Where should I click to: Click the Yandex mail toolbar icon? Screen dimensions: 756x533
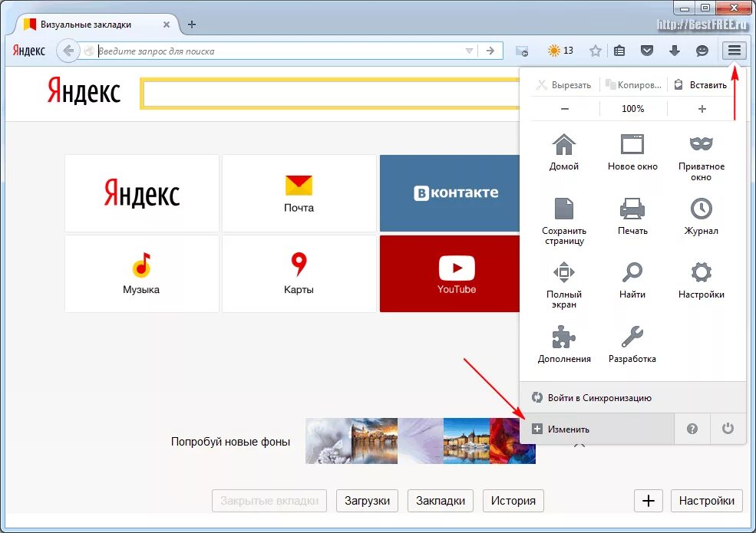[x=522, y=51]
